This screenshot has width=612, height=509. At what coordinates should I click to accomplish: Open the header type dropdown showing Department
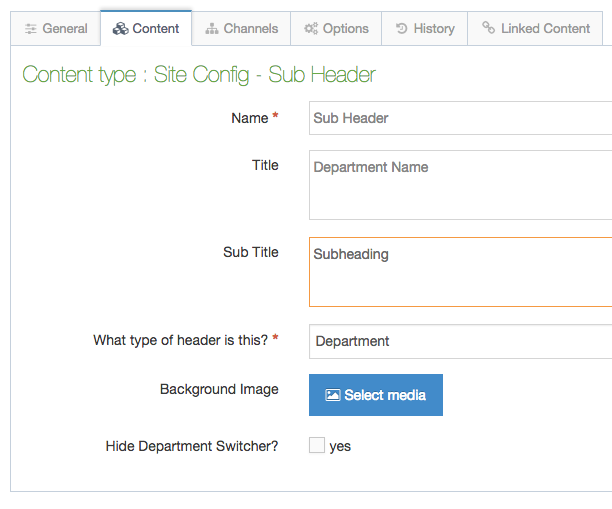tap(461, 341)
